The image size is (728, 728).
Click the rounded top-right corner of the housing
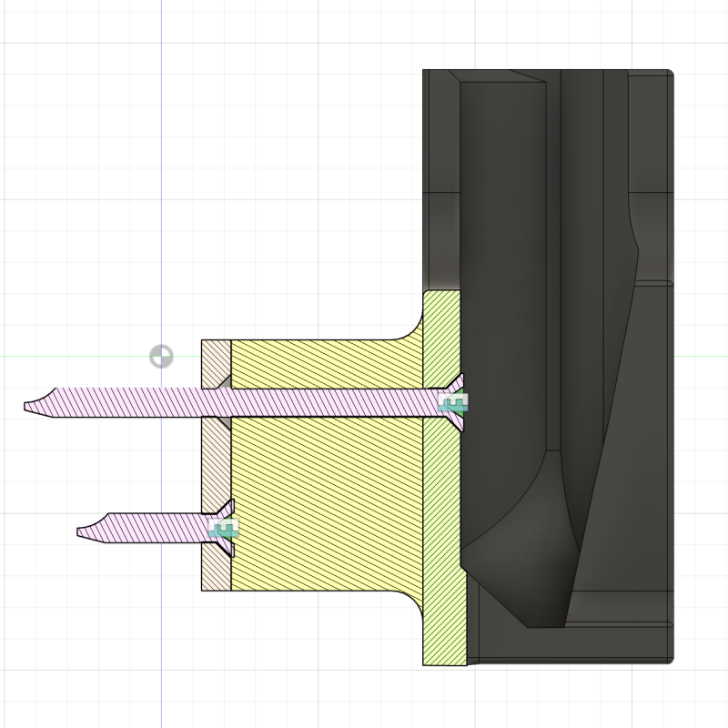(669, 74)
